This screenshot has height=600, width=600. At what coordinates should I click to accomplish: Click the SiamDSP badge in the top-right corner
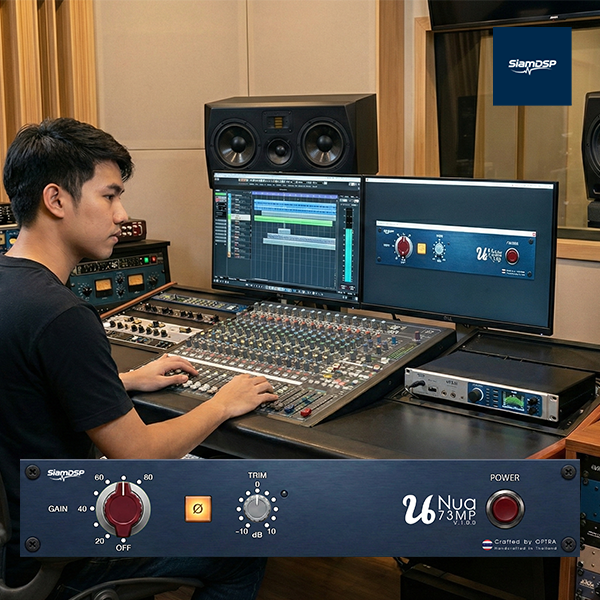coord(531,66)
